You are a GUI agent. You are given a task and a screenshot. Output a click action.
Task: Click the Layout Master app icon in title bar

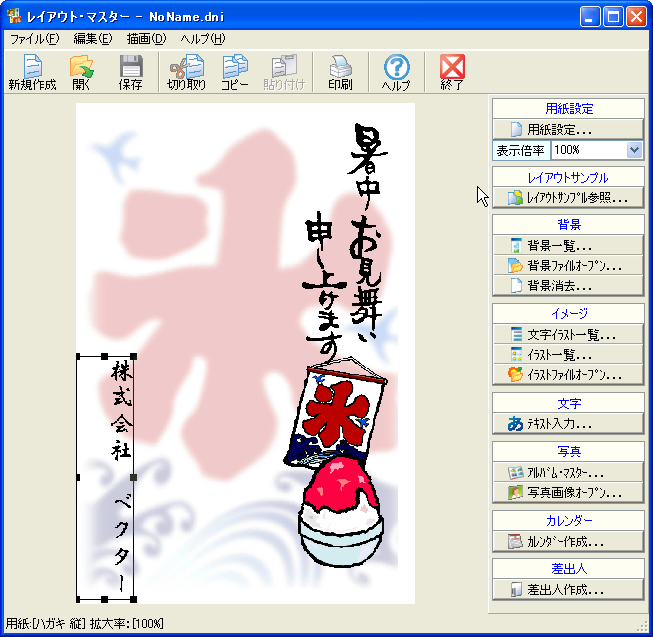pos(14,16)
